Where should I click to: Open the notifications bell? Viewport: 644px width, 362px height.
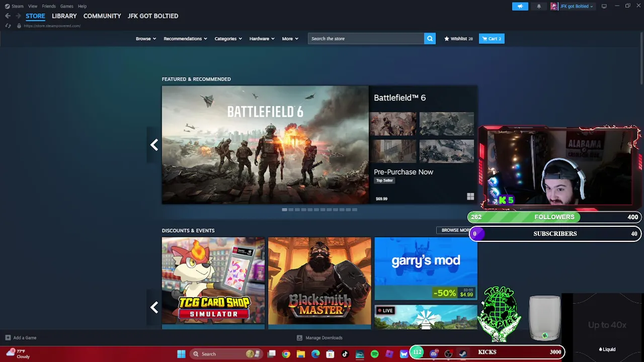(x=539, y=6)
